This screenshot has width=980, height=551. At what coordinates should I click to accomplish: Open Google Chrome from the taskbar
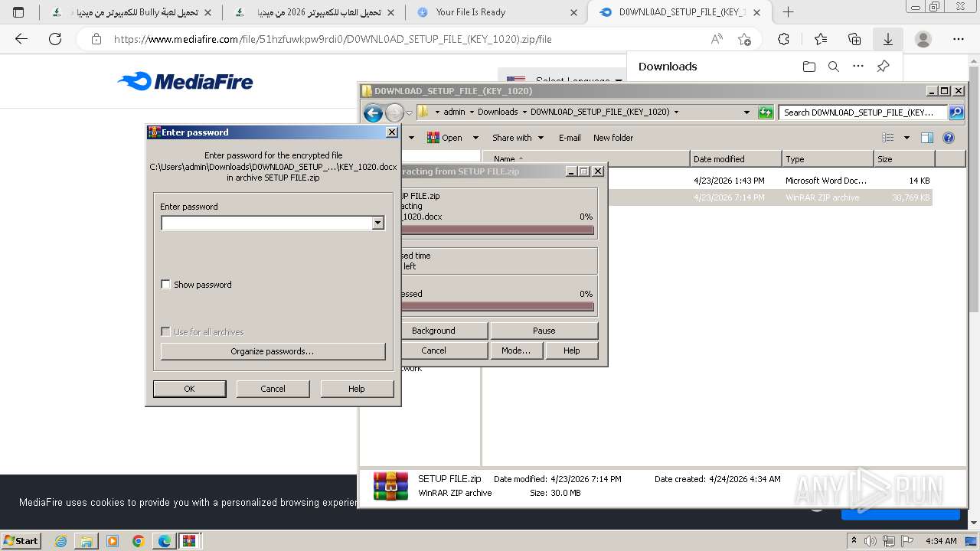(139, 541)
